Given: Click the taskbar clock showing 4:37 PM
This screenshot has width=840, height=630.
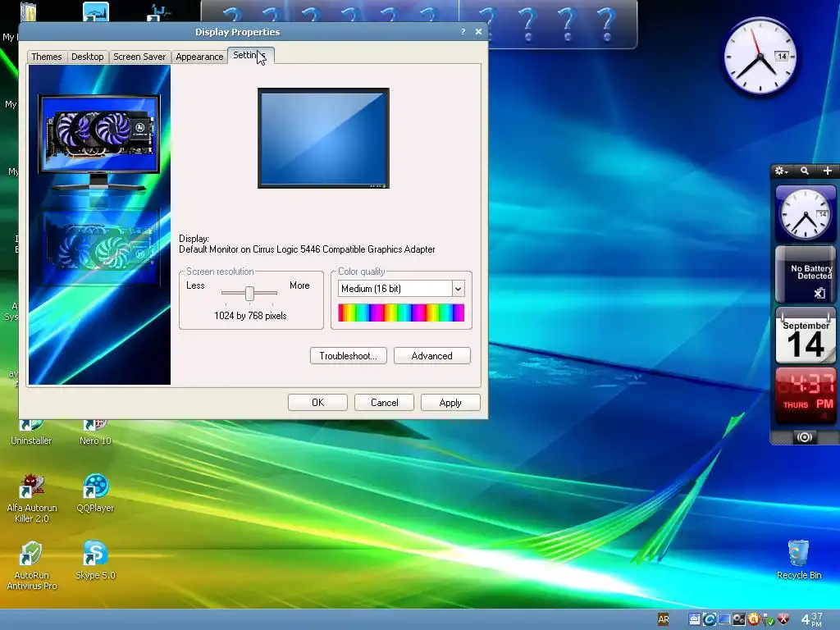Looking at the screenshot, I should (811, 620).
